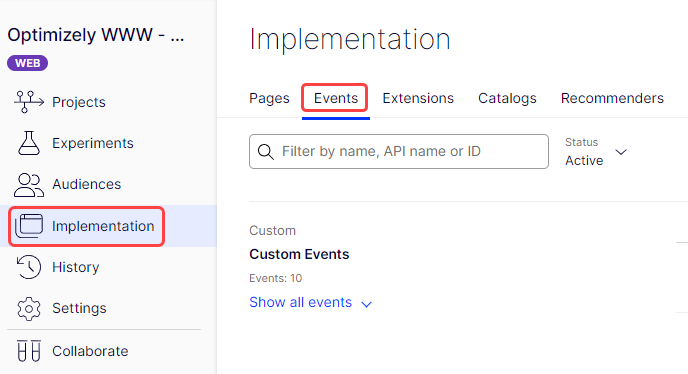The image size is (688, 374).
Task: Click the search magnifier icon in filter box
Action: click(x=265, y=152)
